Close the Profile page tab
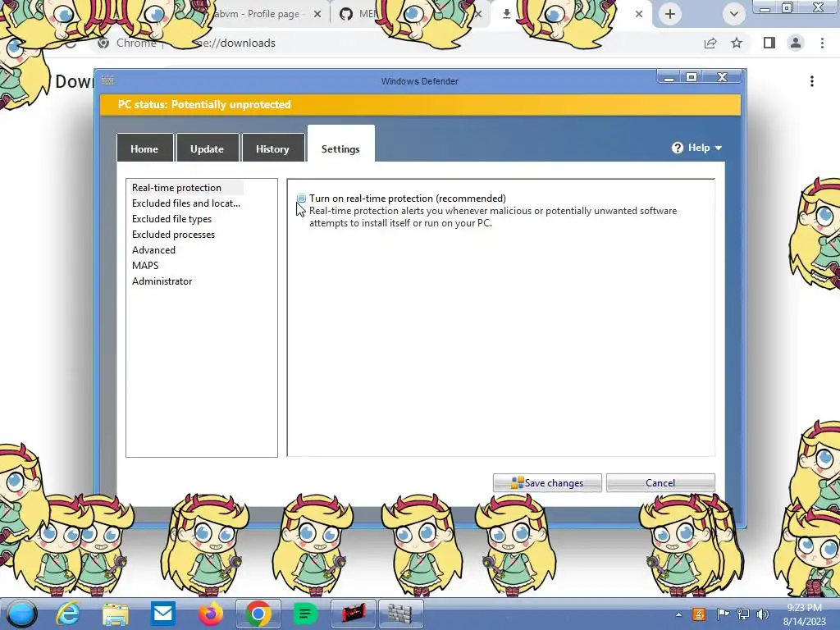The width and height of the screenshot is (840, 630). click(x=317, y=14)
